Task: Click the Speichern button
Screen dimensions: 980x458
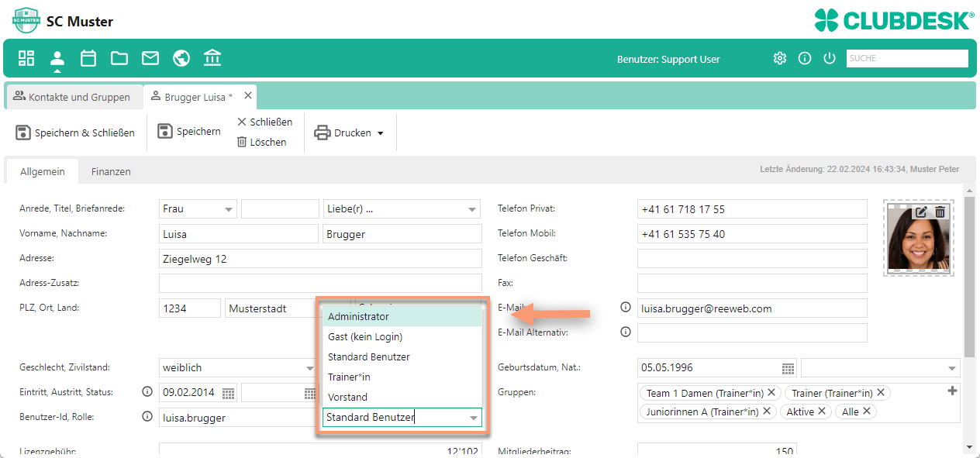Action: tap(189, 132)
